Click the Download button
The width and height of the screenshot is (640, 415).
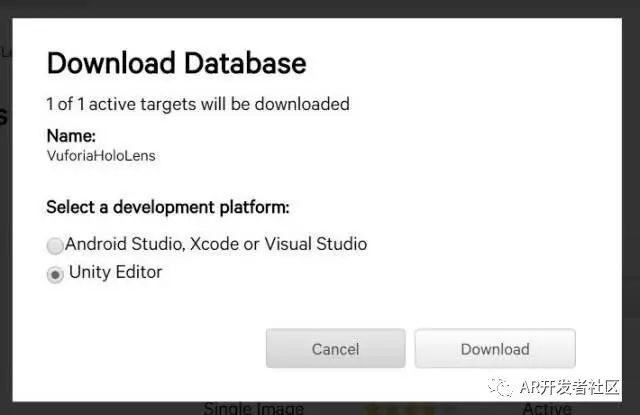pos(495,348)
